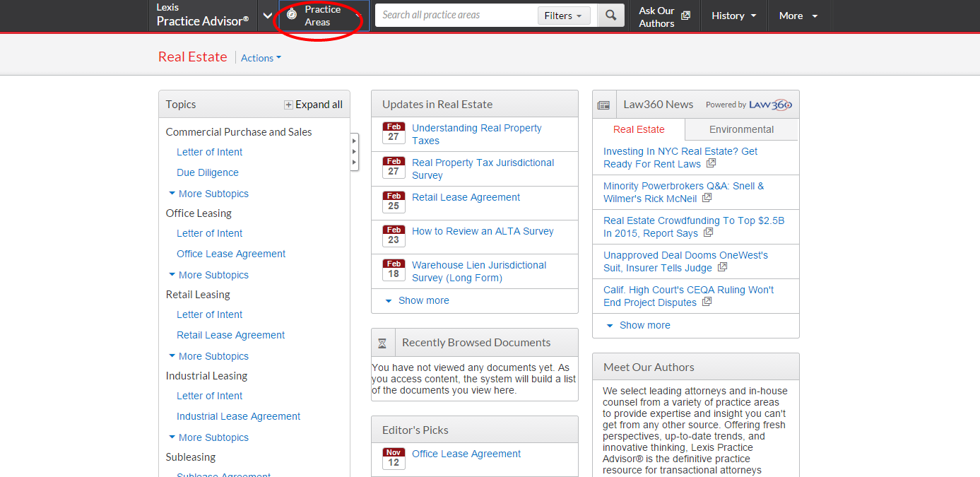The height and width of the screenshot is (477, 980).
Task: Open the Actions dropdown beside Real Estate
Action: coord(261,58)
